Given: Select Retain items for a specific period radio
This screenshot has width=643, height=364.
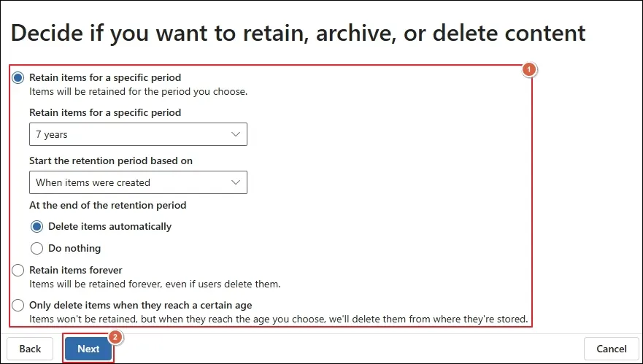Looking at the screenshot, I should [18, 77].
